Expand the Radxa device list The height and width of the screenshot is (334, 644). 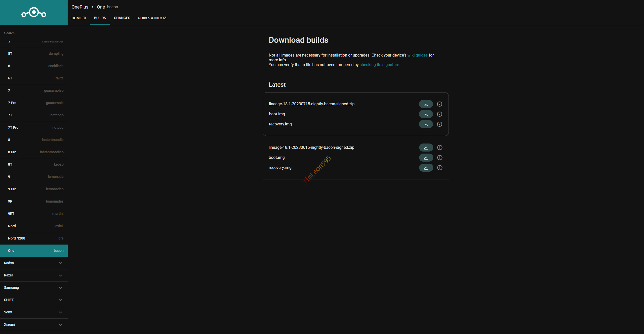tap(34, 263)
